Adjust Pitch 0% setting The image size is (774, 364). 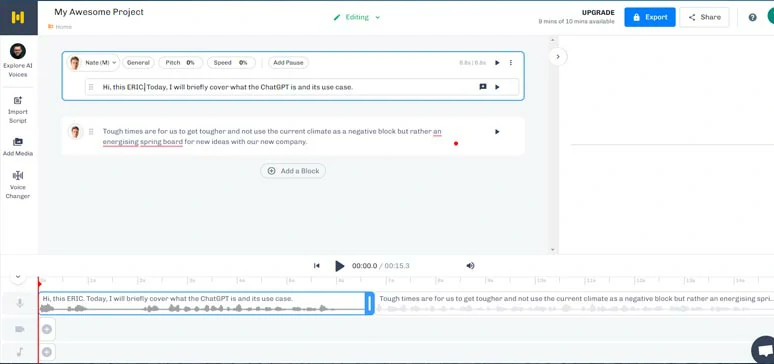[x=180, y=63]
